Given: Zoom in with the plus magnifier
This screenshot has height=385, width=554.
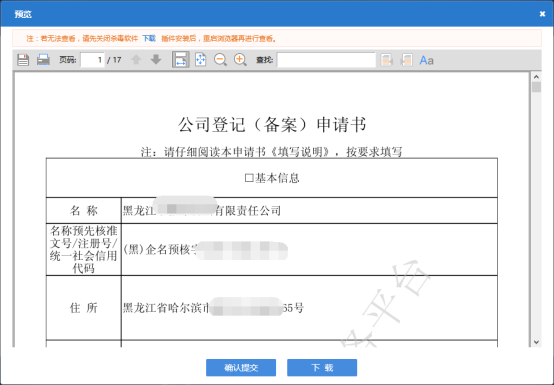Looking at the screenshot, I should point(240,60).
